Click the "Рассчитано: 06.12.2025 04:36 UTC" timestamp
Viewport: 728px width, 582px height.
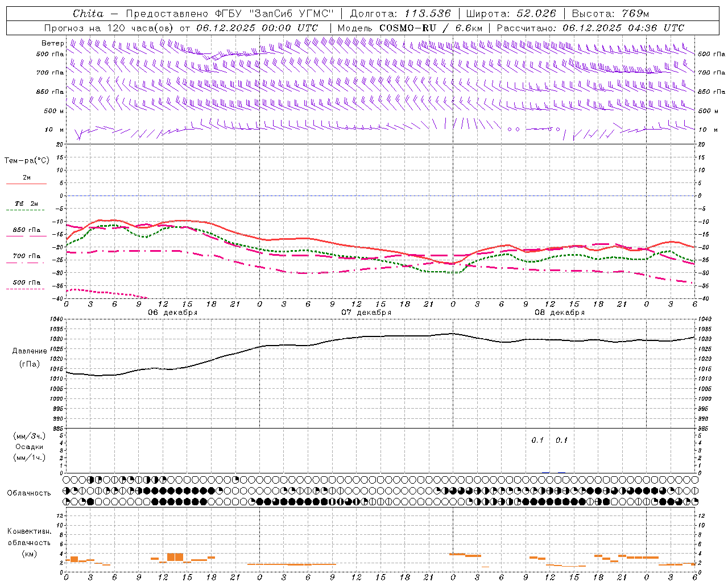[590, 28]
